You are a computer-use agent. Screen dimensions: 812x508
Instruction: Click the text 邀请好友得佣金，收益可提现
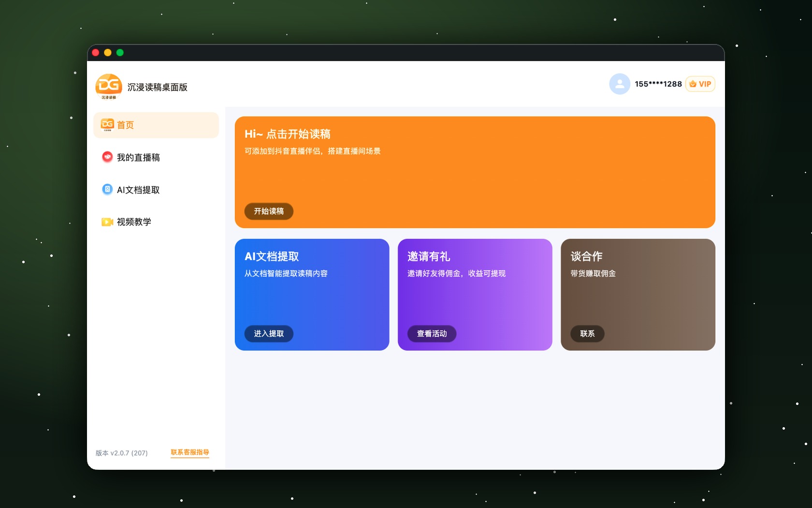tap(456, 273)
